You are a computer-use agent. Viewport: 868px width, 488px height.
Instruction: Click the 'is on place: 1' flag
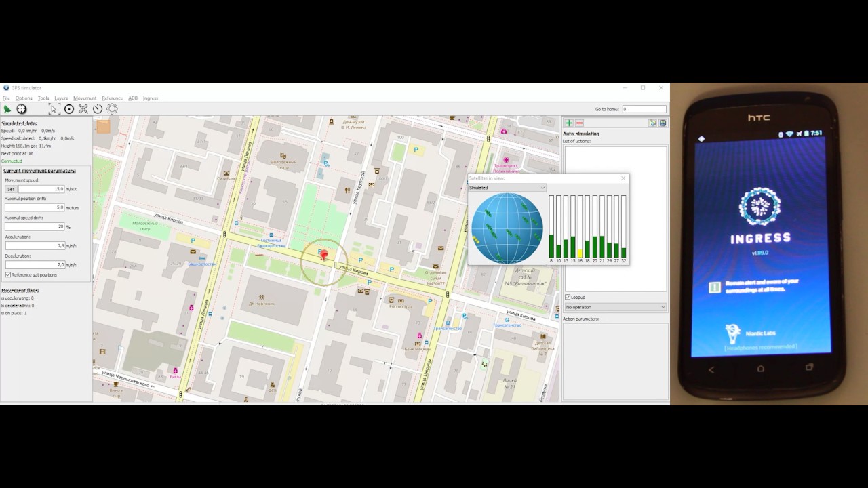click(14, 313)
